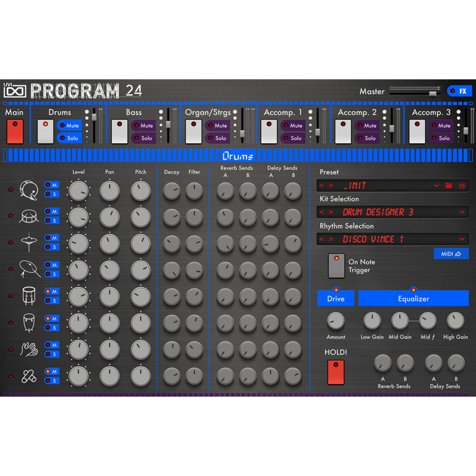This screenshot has width=476, height=476.
Task: Select the Accomp. 3 track pad
Action: (417, 131)
